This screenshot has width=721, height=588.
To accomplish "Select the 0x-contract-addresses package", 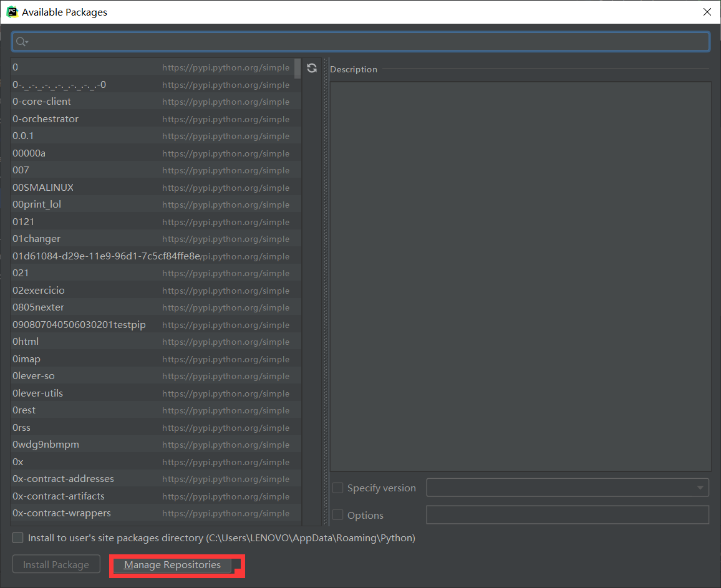I will [x=156, y=479].
